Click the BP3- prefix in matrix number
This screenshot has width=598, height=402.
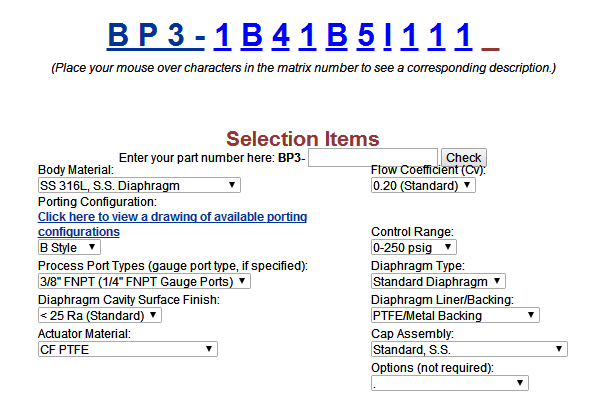[156, 35]
